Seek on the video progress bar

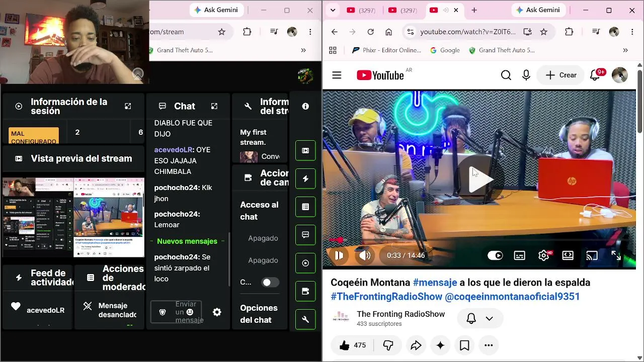tap(479, 241)
